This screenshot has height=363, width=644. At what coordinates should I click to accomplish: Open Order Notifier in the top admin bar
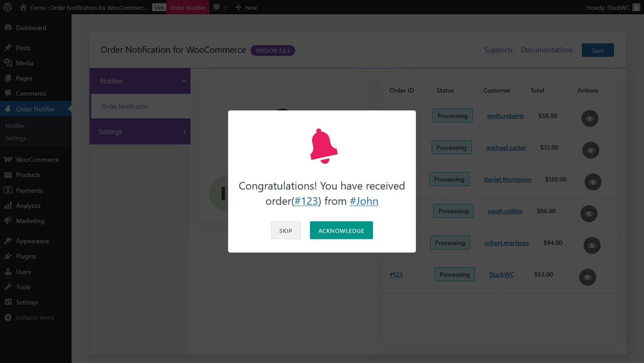[x=188, y=8]
